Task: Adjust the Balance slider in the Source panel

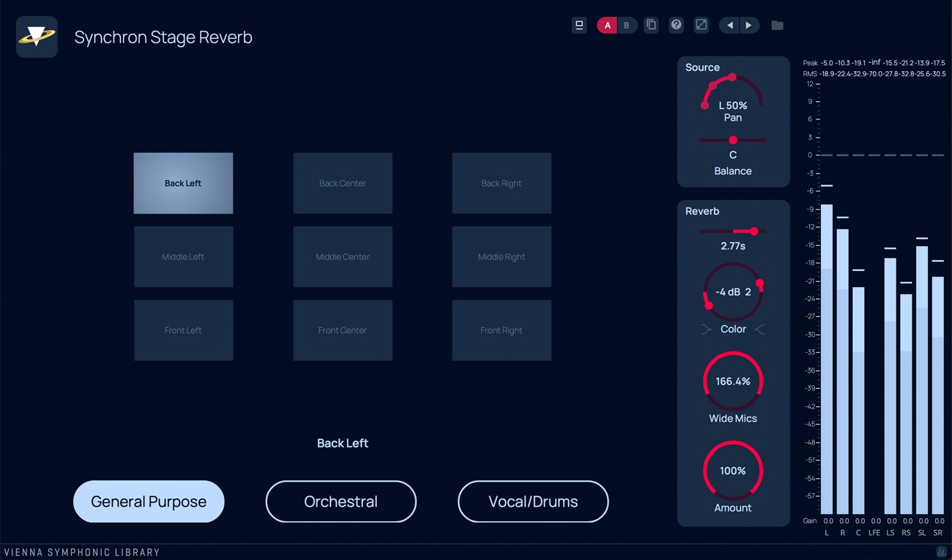Action: point(733,139)
